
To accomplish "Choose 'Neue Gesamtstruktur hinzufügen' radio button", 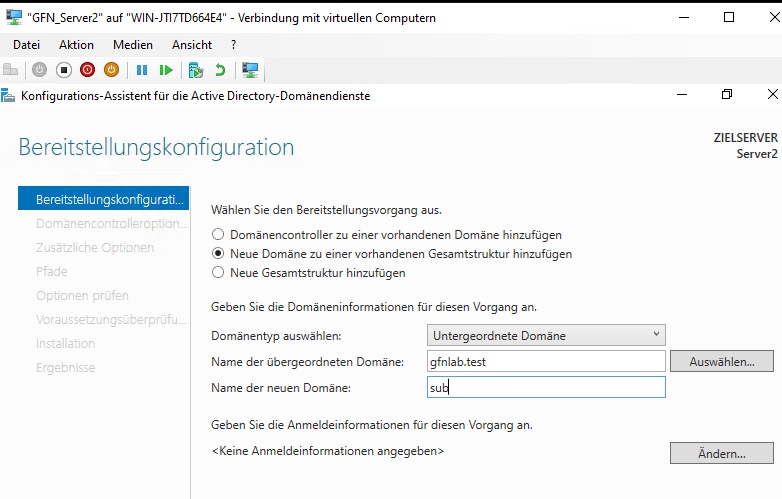I will (x=217, y=273).
